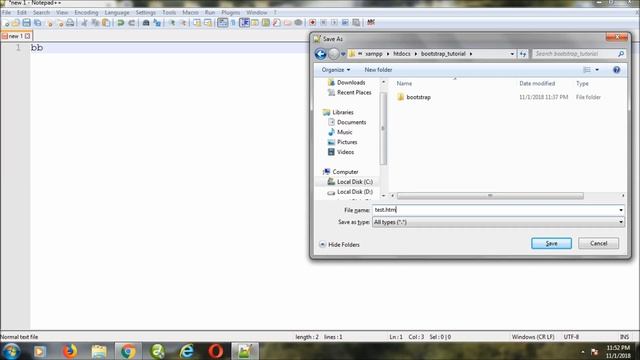Open the Encoding menu
Screen dimensions: 640x360
point(86,13)
